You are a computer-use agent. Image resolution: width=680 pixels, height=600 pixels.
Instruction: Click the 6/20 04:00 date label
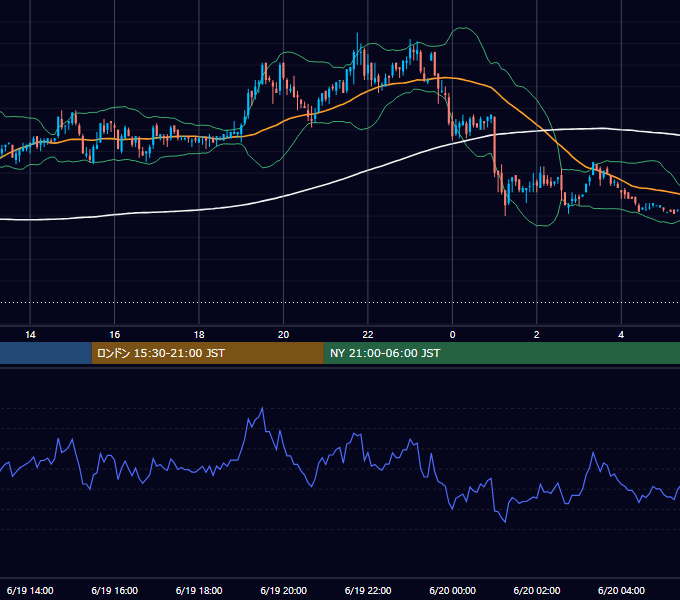click(621, 590)
